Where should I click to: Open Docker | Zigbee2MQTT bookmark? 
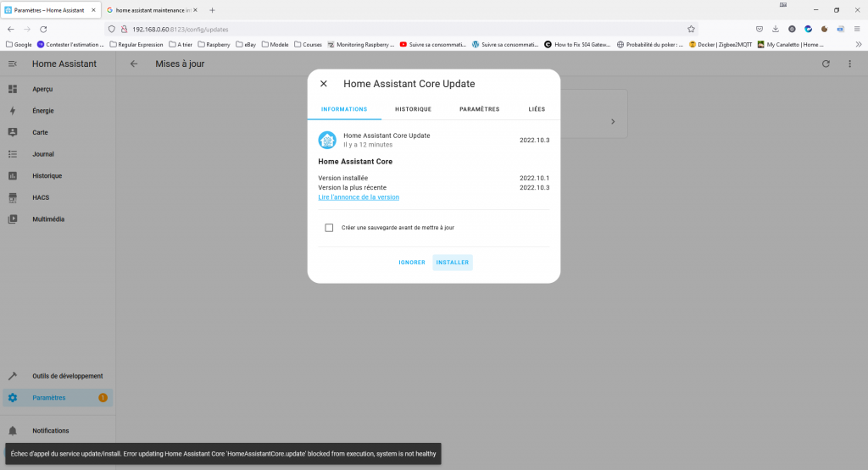click(x=721, y=44)
